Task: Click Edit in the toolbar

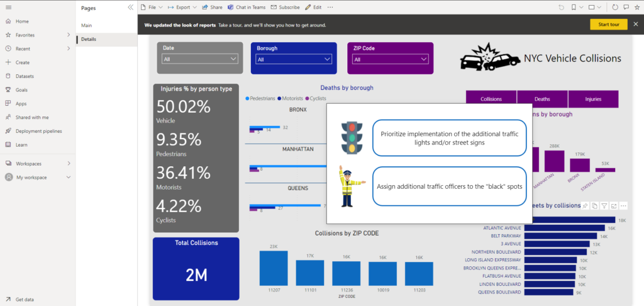Action: coord(313,8)
